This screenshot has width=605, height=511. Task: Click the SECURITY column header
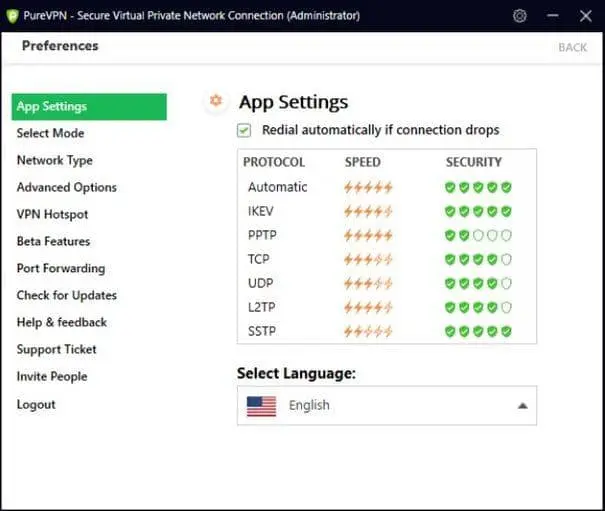pyautogui.click(x=474, y=162)
